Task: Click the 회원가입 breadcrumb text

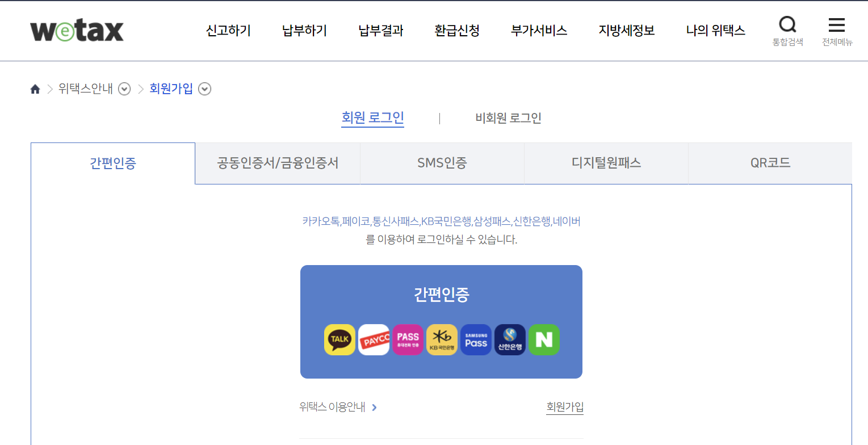Action: [171, 89]
